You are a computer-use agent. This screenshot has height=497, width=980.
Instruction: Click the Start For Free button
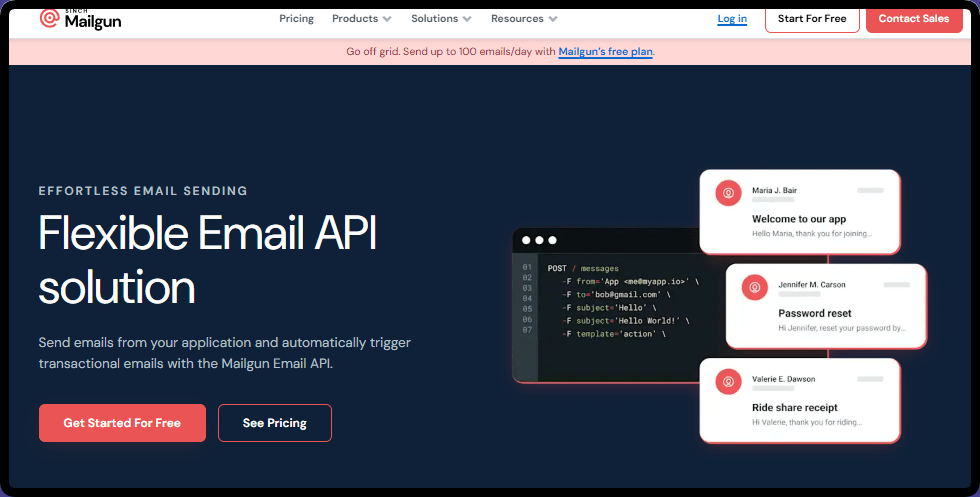(812, 19)
